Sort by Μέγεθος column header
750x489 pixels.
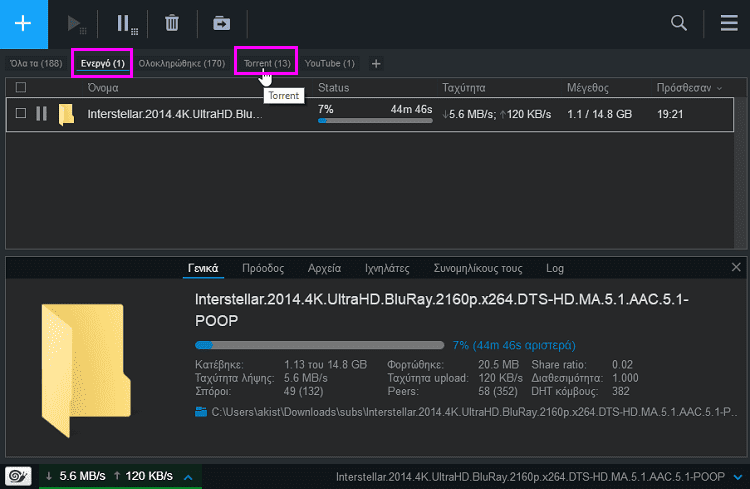coord(588,88)
